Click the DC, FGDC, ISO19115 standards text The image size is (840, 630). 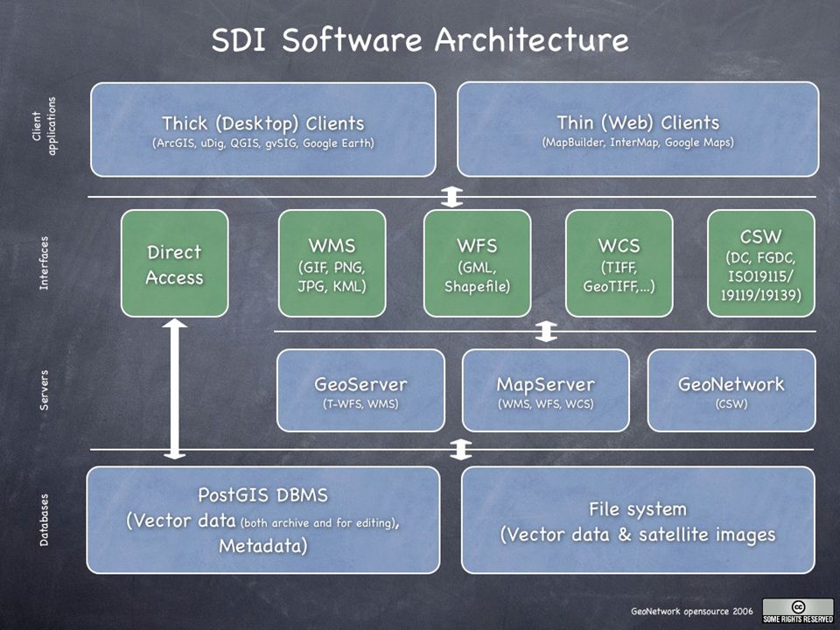click(760, 276)
